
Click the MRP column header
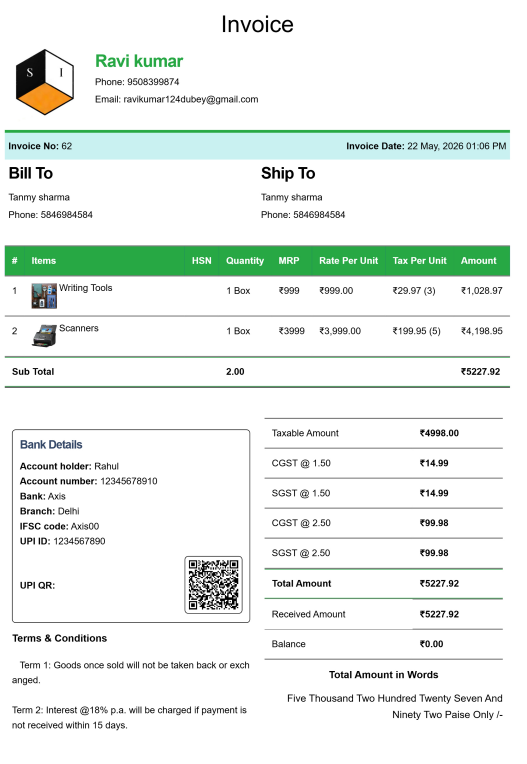point(289,261)
